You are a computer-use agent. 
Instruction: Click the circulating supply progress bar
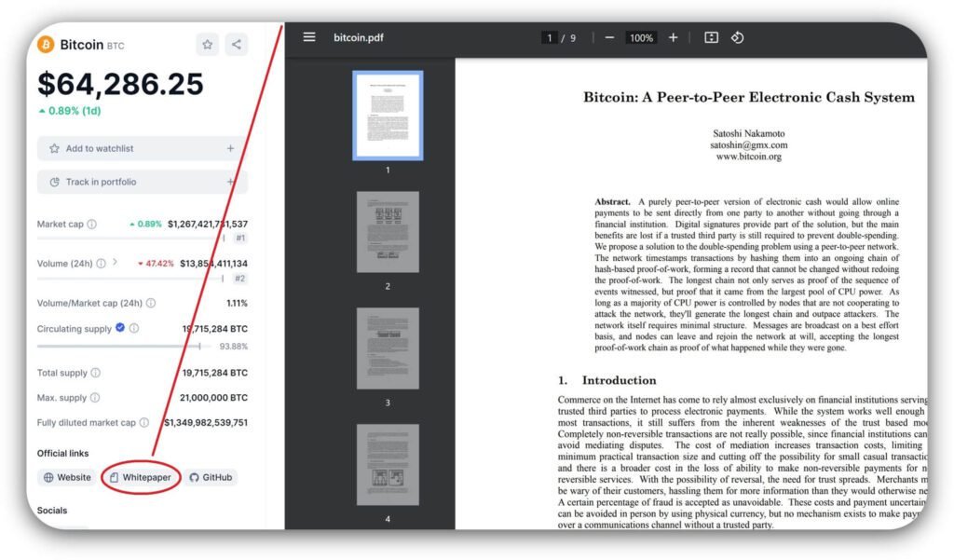click(124, 346)
